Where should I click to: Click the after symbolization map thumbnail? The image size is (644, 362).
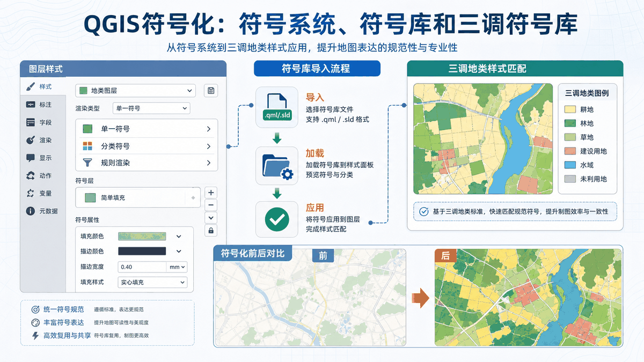coord(527,298)
